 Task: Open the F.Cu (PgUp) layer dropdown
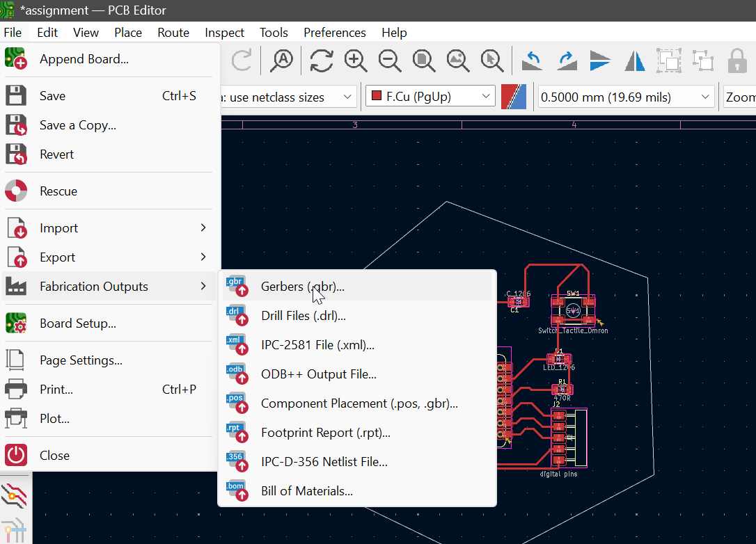(430, 97)
